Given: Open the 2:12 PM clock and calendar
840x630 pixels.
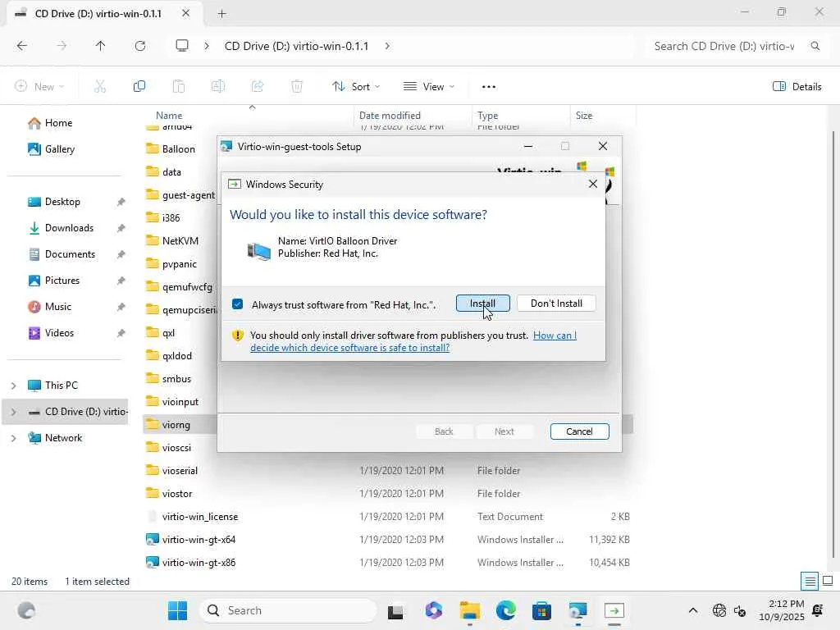Looking at the screenshot, I should 781,610.
